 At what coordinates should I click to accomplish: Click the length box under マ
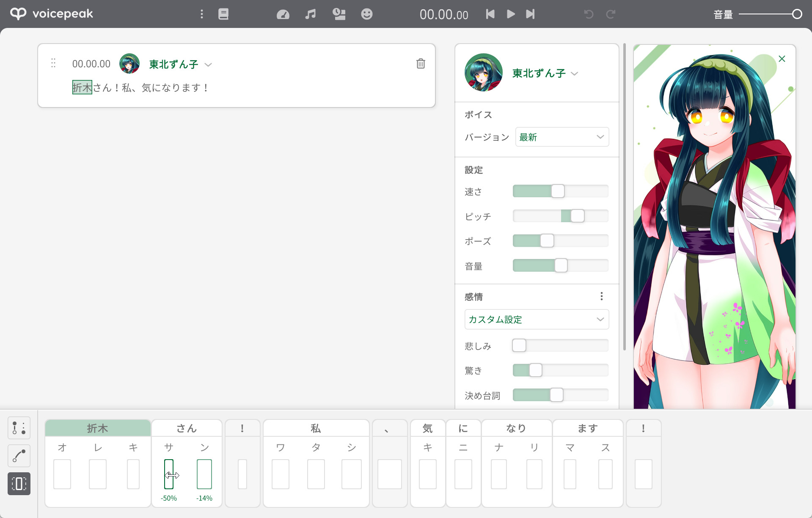pos(570,474)
